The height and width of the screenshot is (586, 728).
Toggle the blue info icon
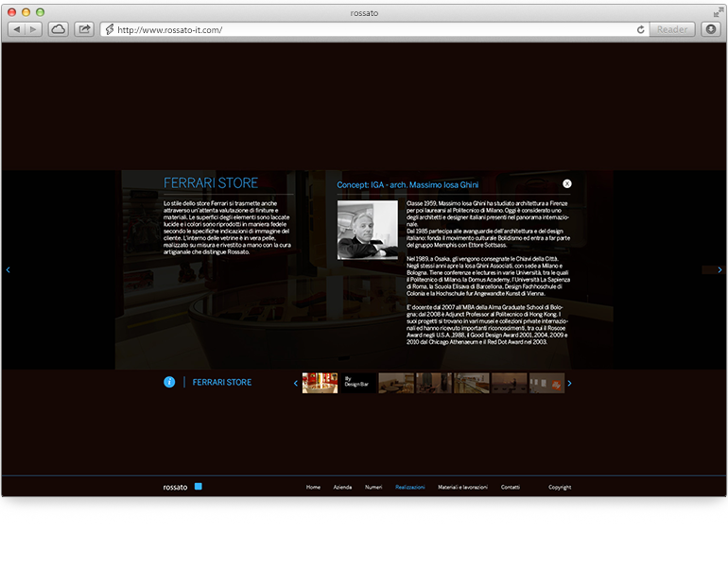click(x=169, y=382)
